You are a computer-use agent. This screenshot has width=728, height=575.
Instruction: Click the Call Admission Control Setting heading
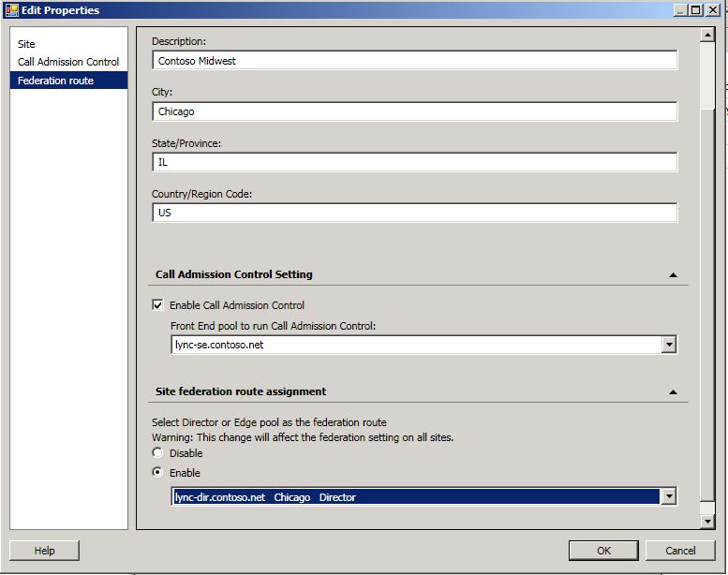(x=234, y=274)
